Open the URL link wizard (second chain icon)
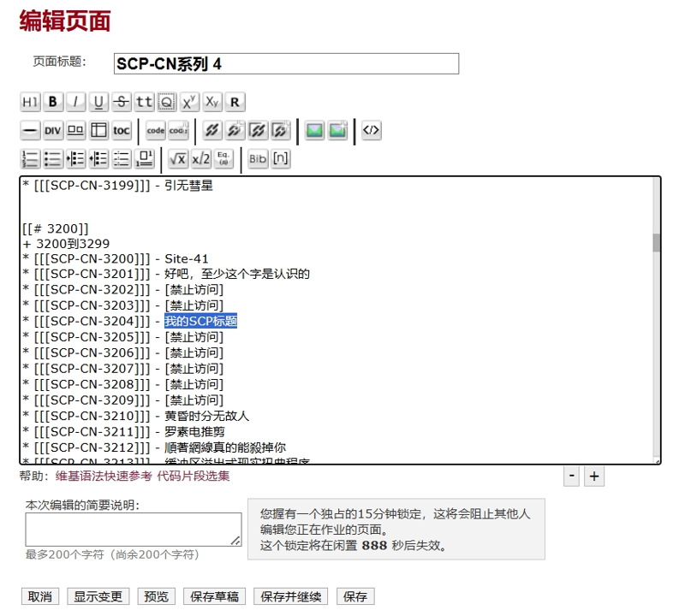The width and height of the screenshot is (679, 616). coord(235,130)
